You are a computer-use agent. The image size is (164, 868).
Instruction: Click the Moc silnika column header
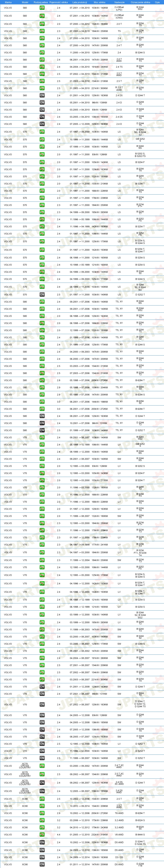click(100, 2)
